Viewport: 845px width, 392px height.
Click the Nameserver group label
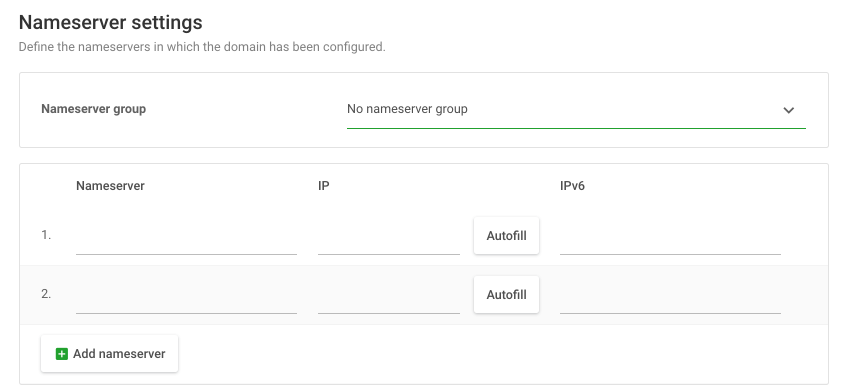point(94,109)
